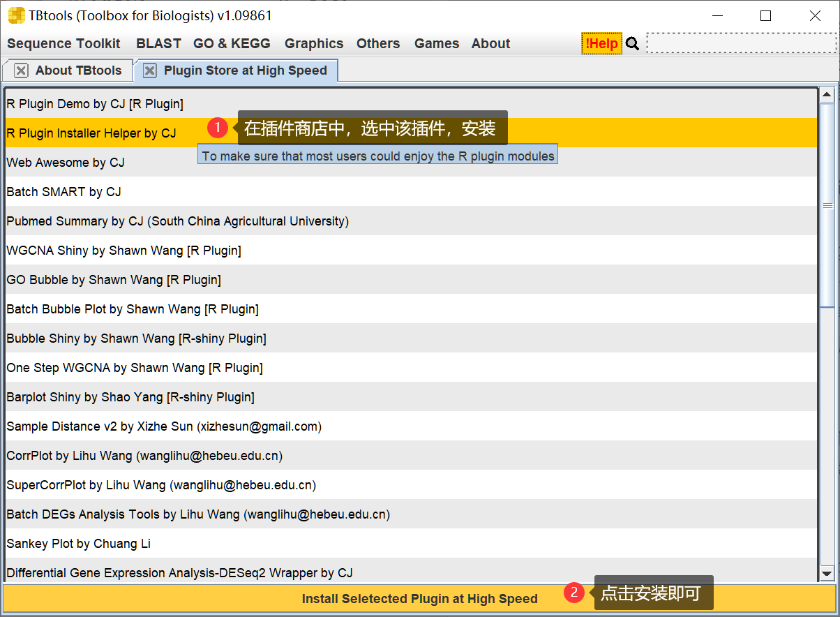Open the GO & KEGG menu
The width and height of the screenshot is (840, 617).
232,43
